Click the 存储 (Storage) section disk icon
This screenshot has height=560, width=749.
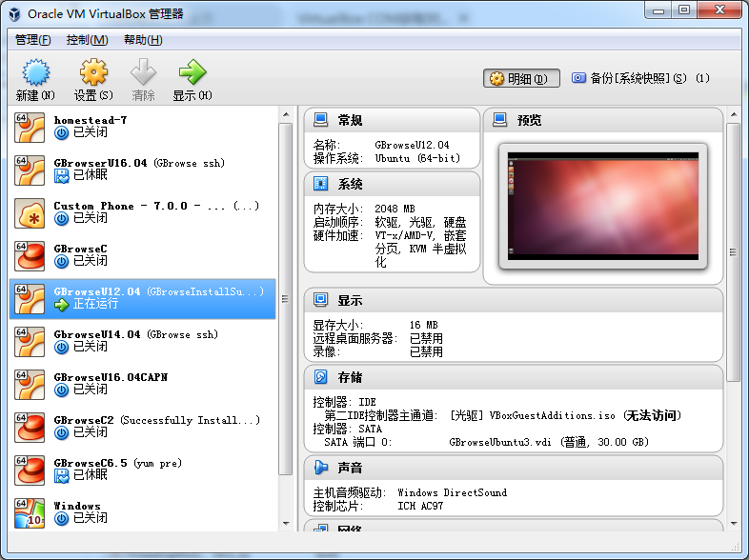coord(320,377)
